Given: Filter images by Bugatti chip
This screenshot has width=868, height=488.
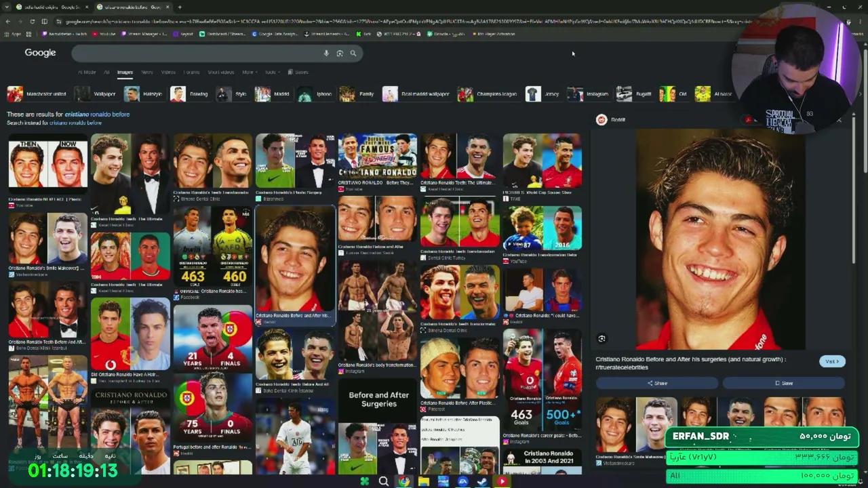Looking at the screenshot, I should [635, 94].
